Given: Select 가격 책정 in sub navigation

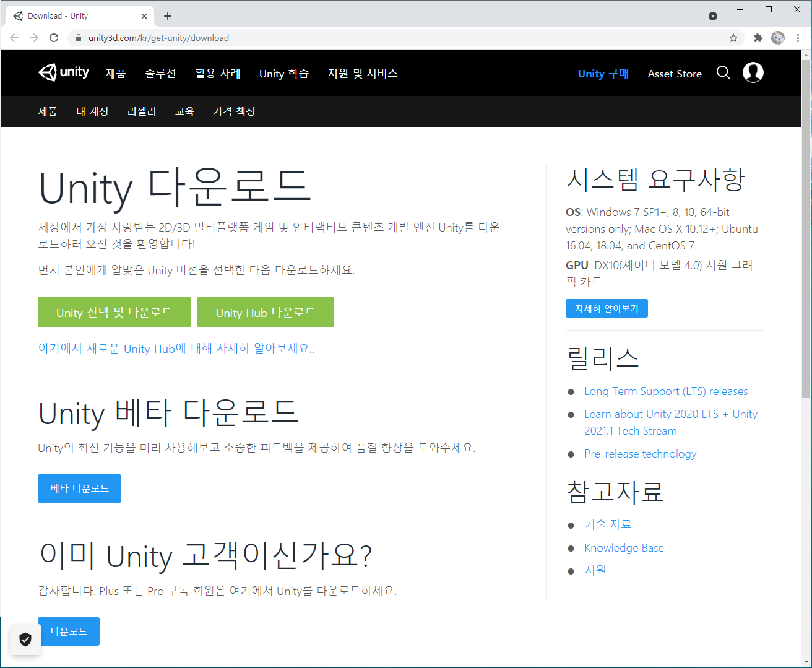Looking at the screenshot, I should pos(234,111).
